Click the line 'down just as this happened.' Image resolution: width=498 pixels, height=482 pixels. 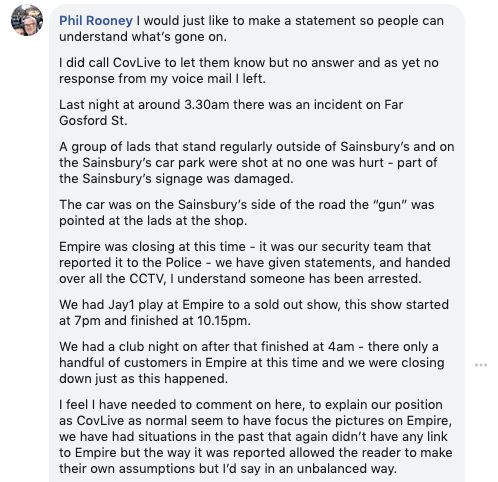click(143, 379)
